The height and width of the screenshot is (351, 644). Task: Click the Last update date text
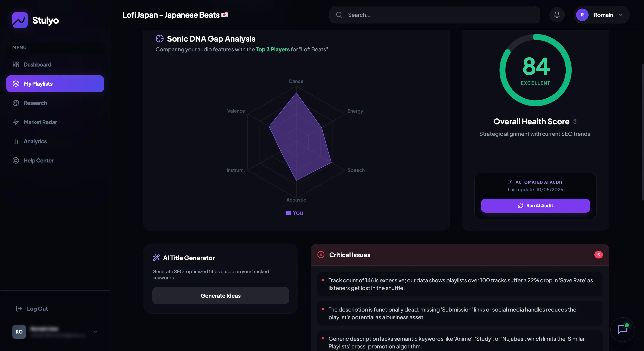[x=535, y=190]
